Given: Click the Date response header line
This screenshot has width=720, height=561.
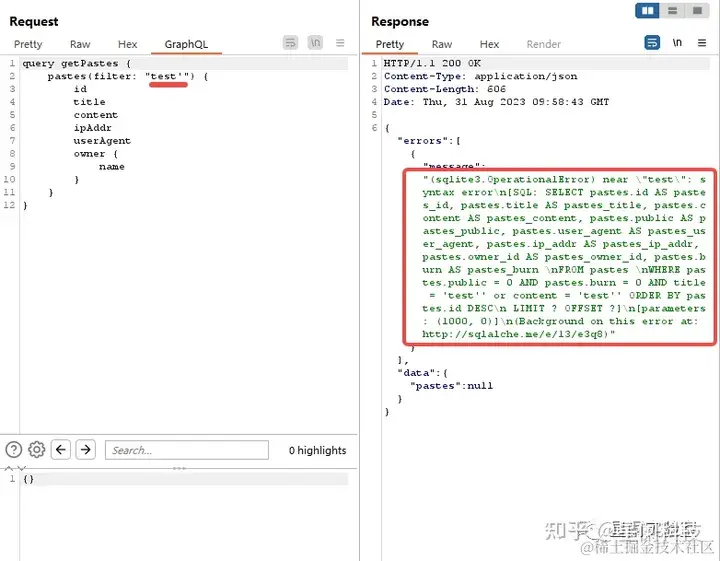Looking at the screenshot, I should pos(496,102).
